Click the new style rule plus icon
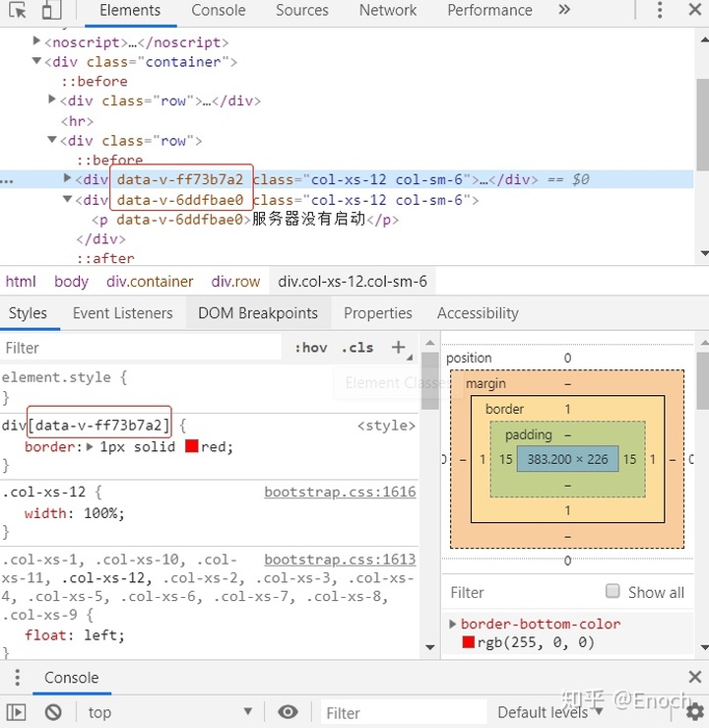 [398, 347]
